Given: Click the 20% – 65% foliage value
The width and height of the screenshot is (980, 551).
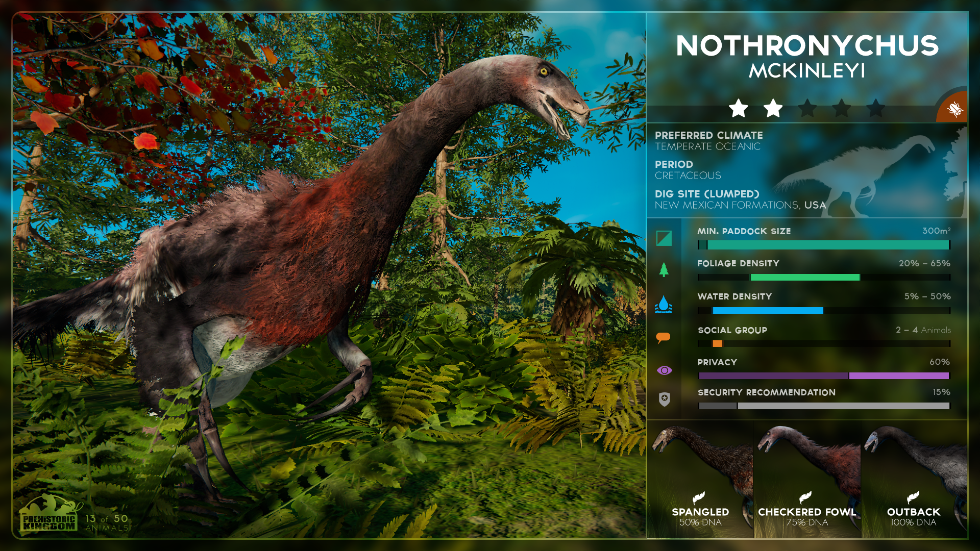Looking at the screenshot, I should 924,263.
